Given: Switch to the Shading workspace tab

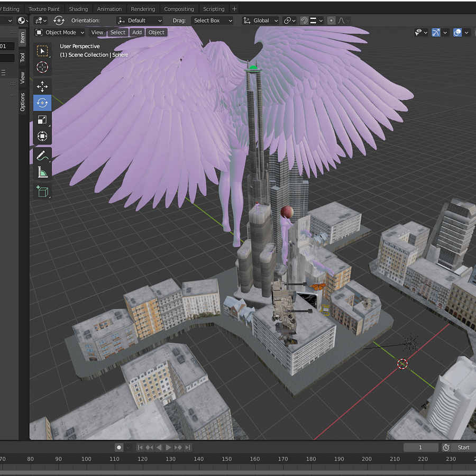Looking at the screenshot, I should [78, 9].
